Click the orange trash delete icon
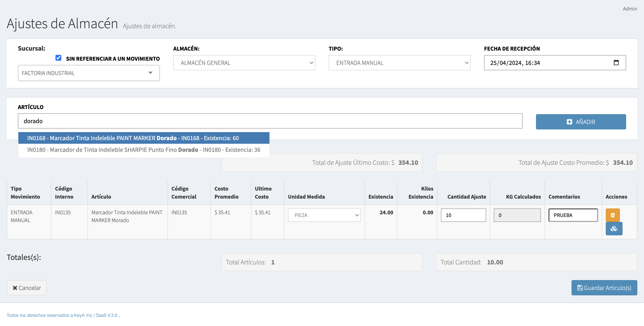Screen dimensions: 644x326 [x=612, y=215]
